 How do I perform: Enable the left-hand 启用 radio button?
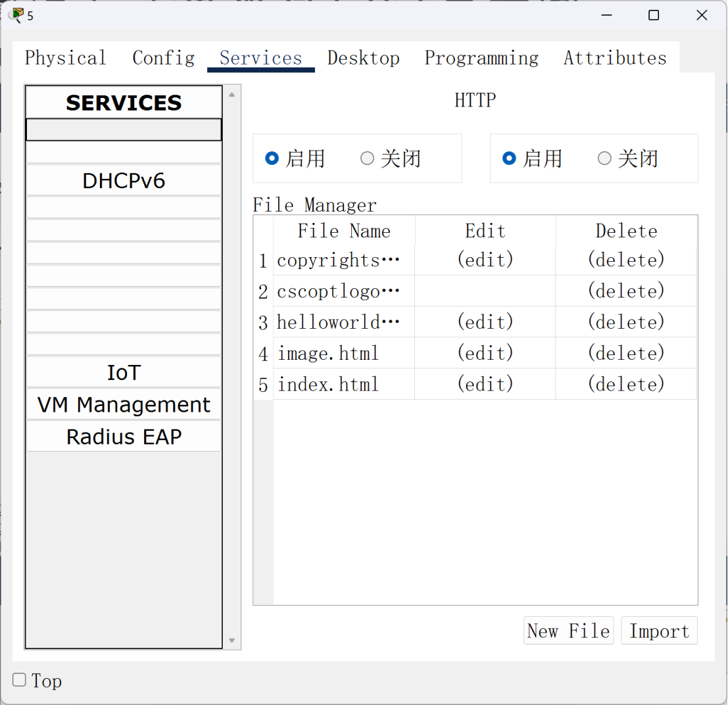[x=272, y=158]
